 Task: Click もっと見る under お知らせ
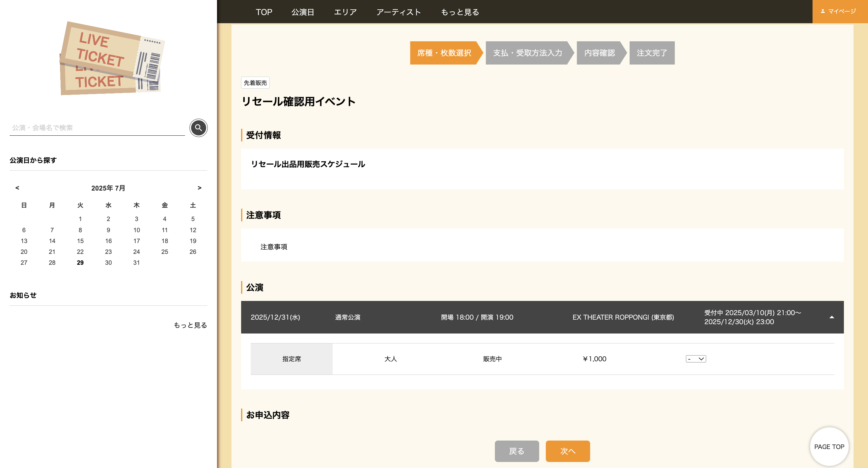190,325
